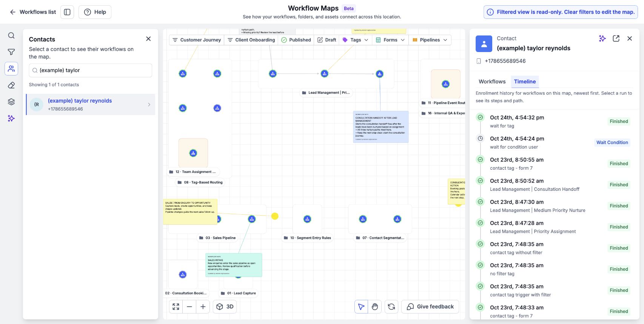
Task: Click the yellow circle node on canvas
Action: (x=275, y=216)
